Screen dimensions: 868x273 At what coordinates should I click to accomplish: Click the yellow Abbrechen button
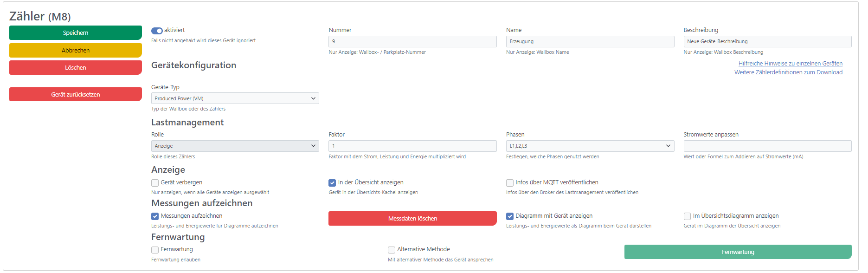(76, 50)
